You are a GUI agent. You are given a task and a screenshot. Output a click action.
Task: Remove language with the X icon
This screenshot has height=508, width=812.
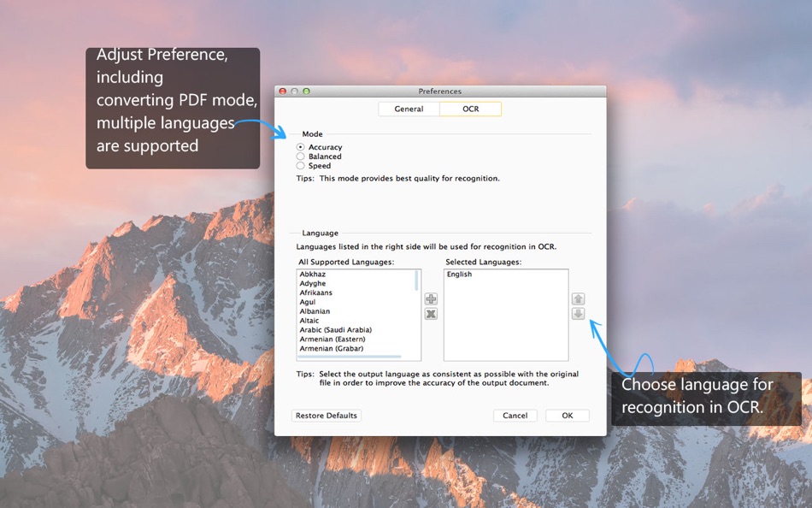(x=431, y=314)
